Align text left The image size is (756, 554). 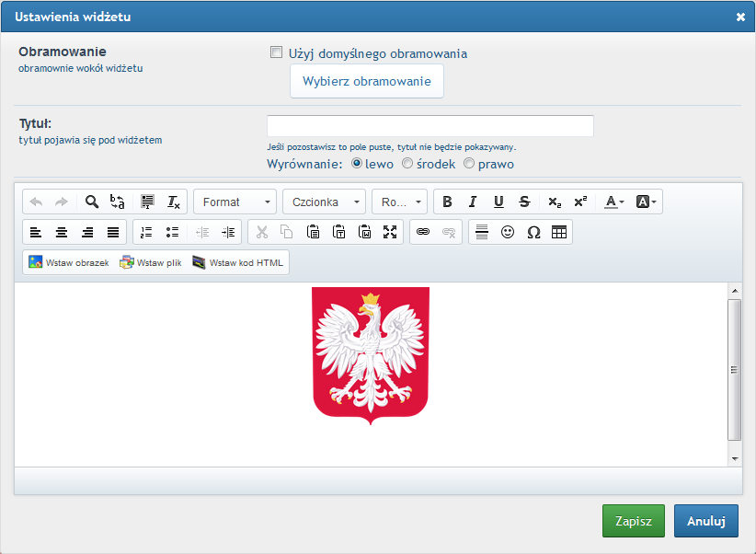tap(36, 232)
